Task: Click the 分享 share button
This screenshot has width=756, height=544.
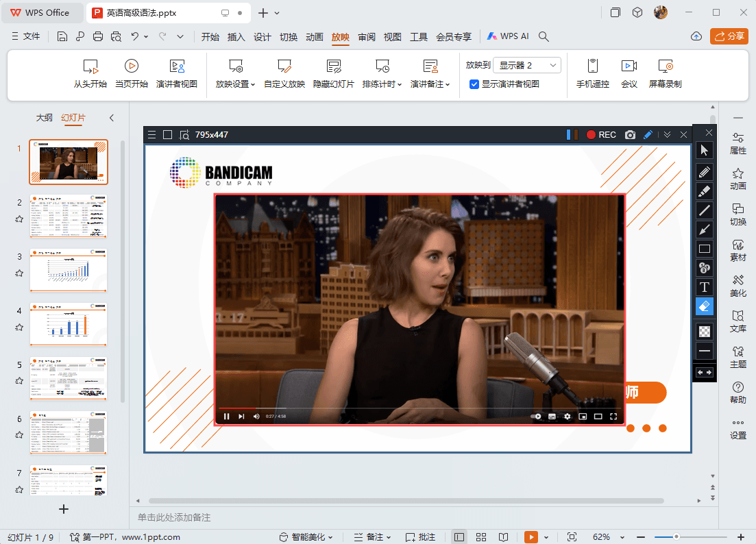Action: pyautogui.click(x=729, y=36)
